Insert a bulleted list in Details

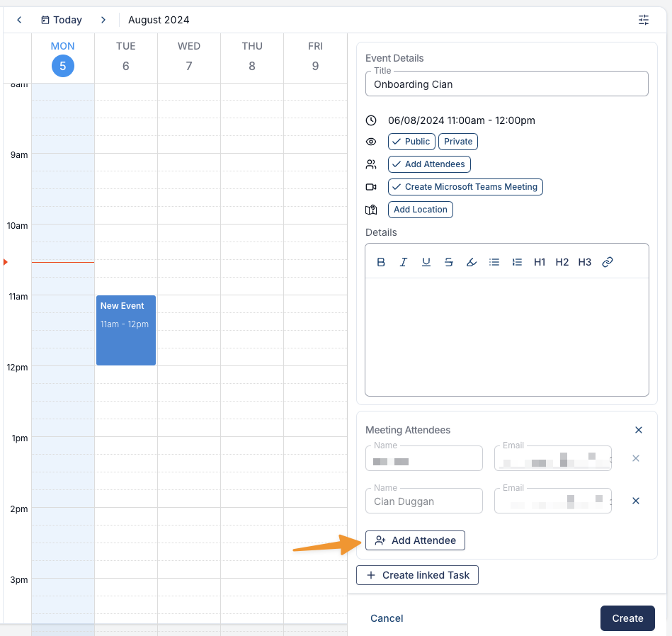coord(494,262)
